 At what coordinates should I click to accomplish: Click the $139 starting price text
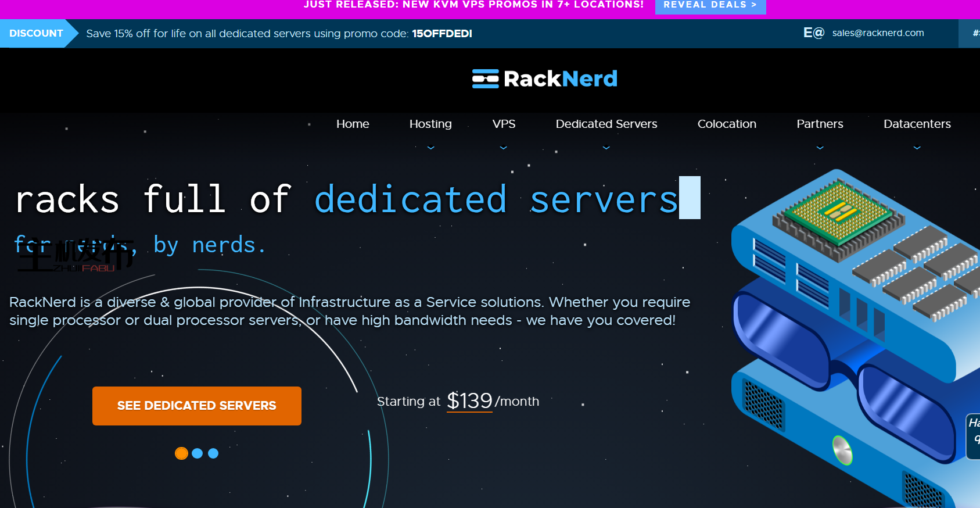(x=469, y=401)
